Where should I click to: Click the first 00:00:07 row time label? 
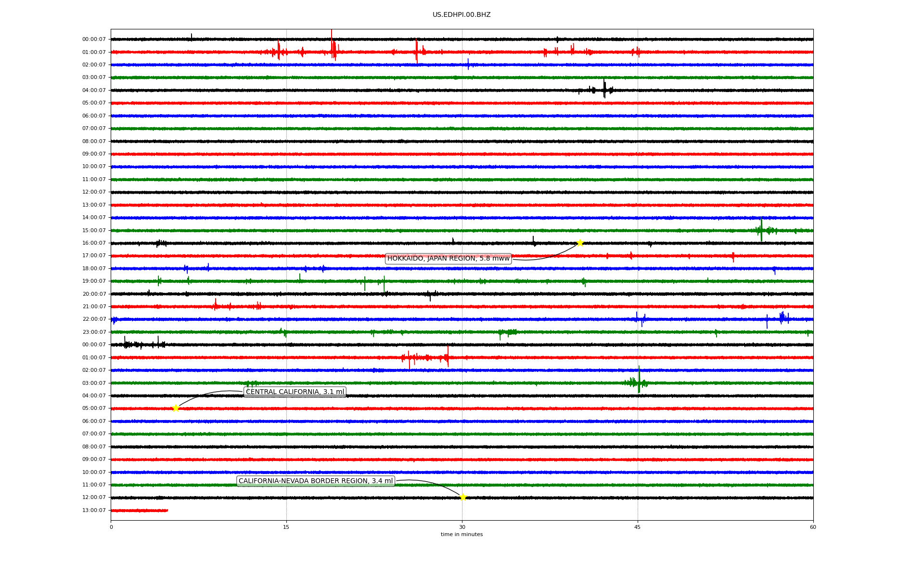[94, 39]
